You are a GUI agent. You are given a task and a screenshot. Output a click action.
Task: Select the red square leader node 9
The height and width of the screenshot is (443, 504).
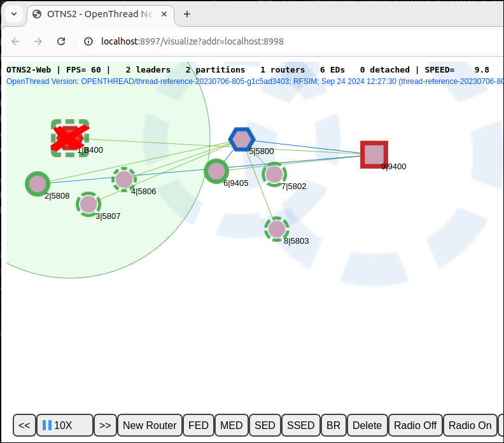[x=374, y=155]
